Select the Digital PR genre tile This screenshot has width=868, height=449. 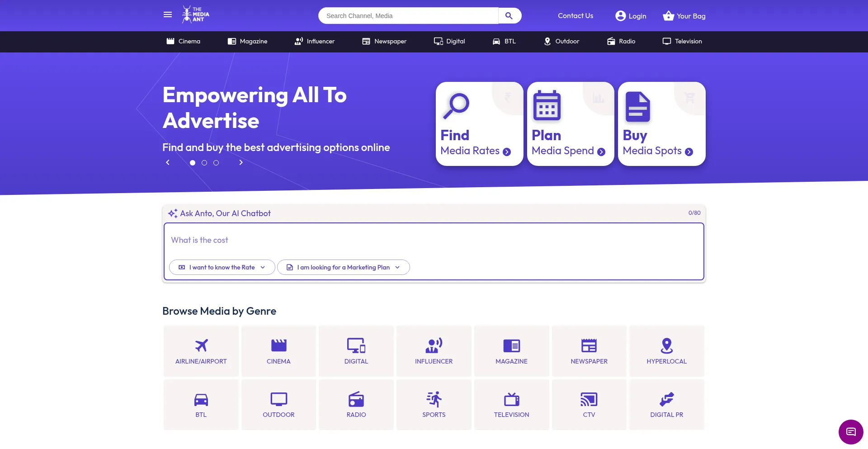click(x=667, y=404)
